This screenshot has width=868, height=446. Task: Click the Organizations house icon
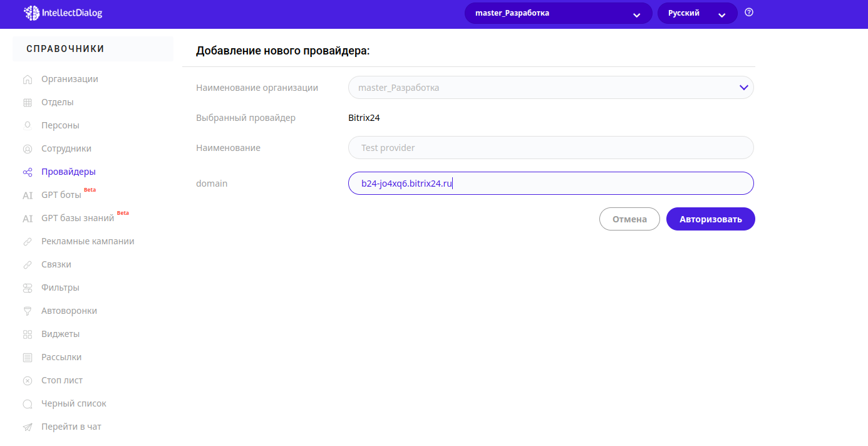click(28, 80)
